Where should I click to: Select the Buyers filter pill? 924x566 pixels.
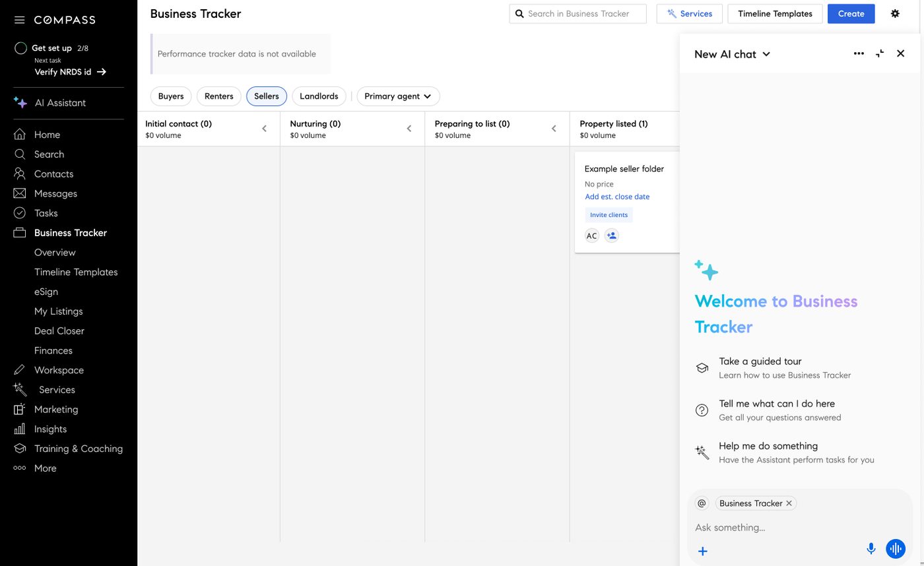click(171, 96)
